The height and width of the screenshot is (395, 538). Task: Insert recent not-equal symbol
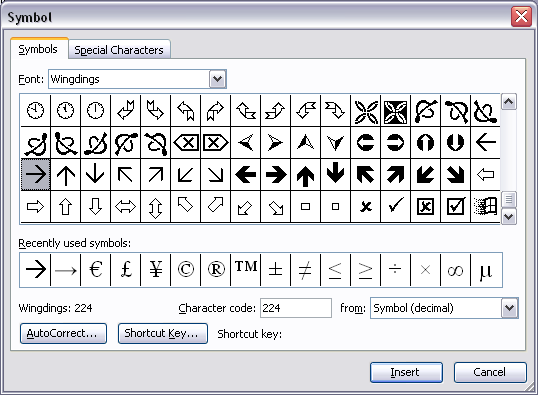(305, 270)
